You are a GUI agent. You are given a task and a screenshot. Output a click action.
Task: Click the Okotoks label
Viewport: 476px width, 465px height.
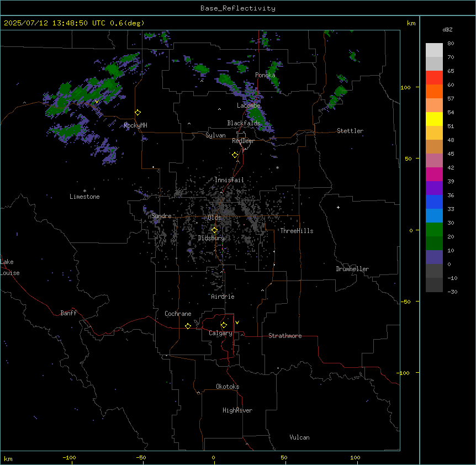pyautogui.click(x=228, y=387)
